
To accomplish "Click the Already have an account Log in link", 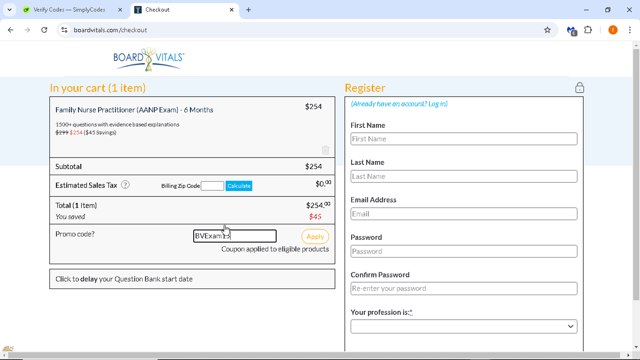I will coord(399,104).
